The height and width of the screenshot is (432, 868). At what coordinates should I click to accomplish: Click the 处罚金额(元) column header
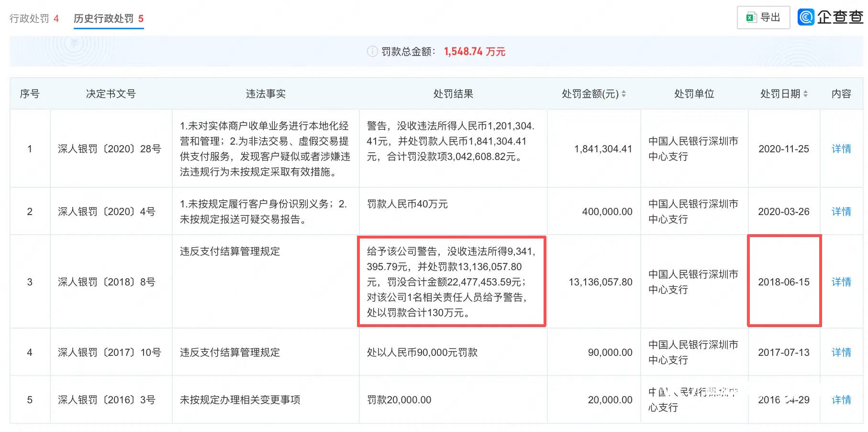tap(590, 94)
